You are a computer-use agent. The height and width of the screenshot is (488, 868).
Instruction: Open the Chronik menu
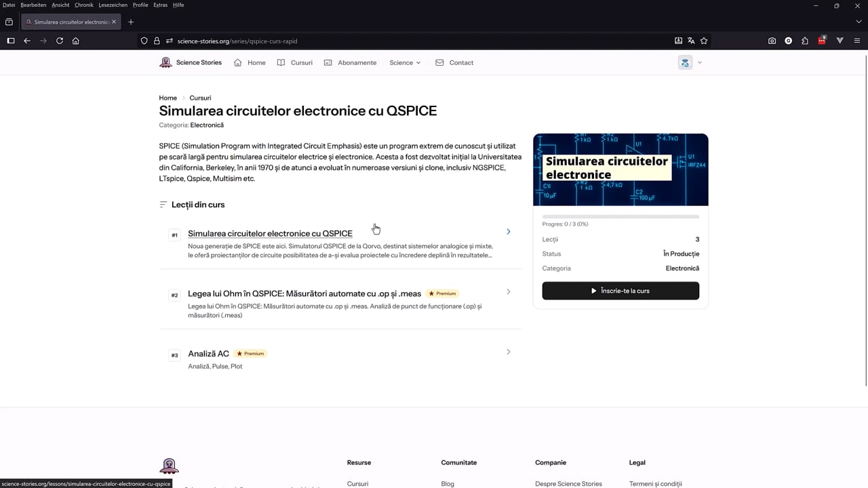click(84, 5)
